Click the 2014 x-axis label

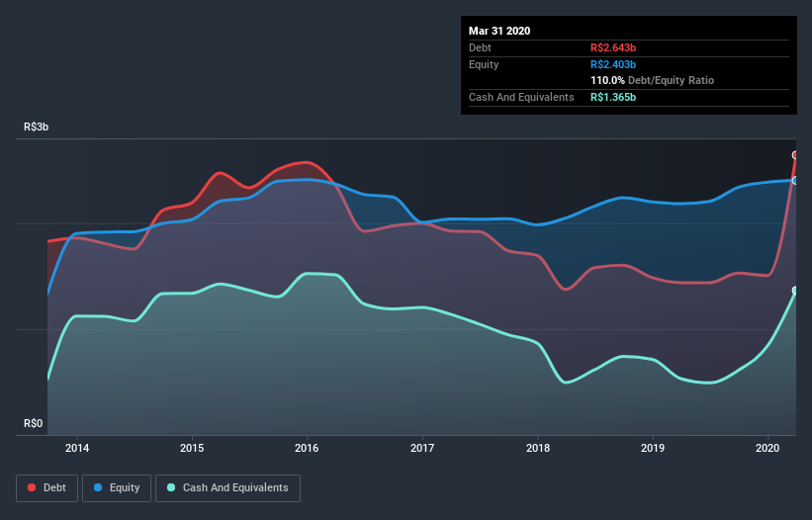point(77,448)
